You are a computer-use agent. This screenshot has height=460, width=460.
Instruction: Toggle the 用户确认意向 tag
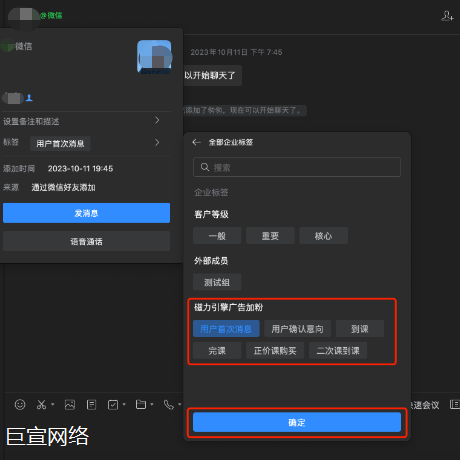(x=297, y=329)
